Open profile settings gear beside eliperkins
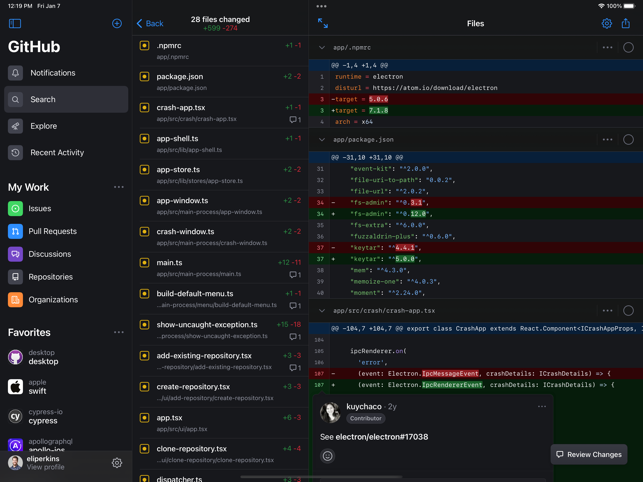The image size is (643, 482). click(x=117, y=463)
